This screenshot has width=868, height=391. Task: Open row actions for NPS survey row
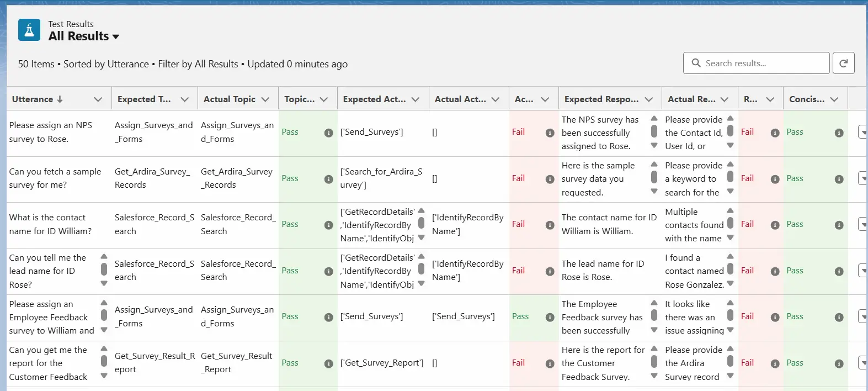pyautogui.click(x=862, y=133)
